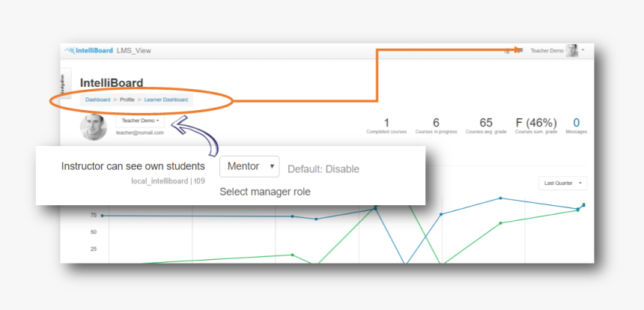Click the F (46%) courses sum grade
Screen dimensions: 644x310
click(x=535, y=124)
